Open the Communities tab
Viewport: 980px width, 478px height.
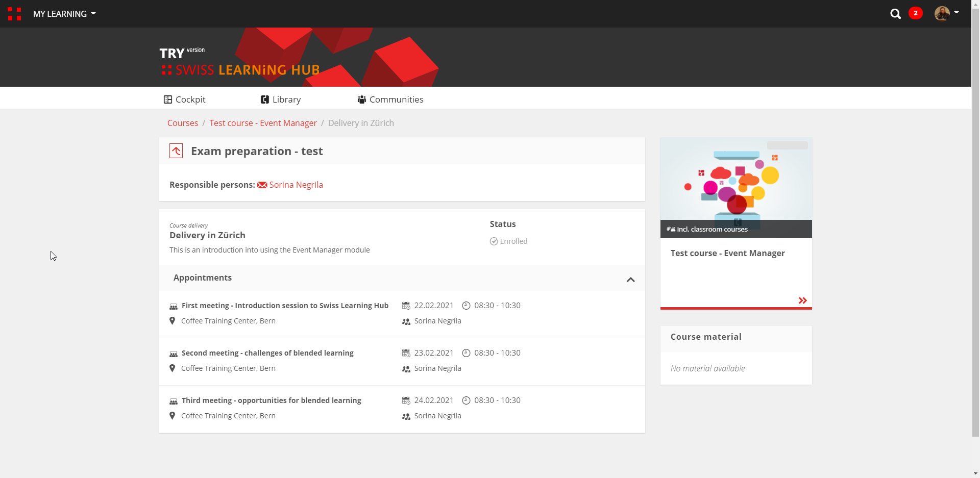pyautogui.click(x=390, y=99)
